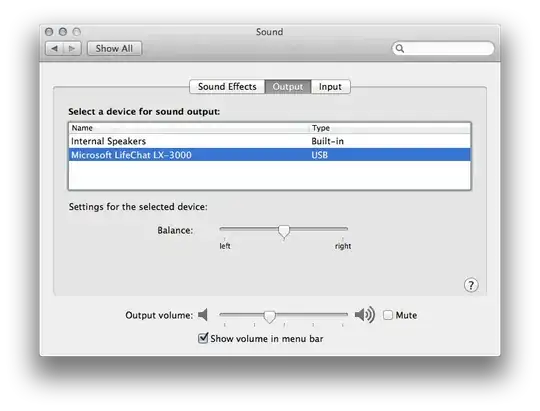This screenshot has width=540, height=411.
Task: Select Microsoft LifeChat LX-3000 device
Action: [270, 155]
